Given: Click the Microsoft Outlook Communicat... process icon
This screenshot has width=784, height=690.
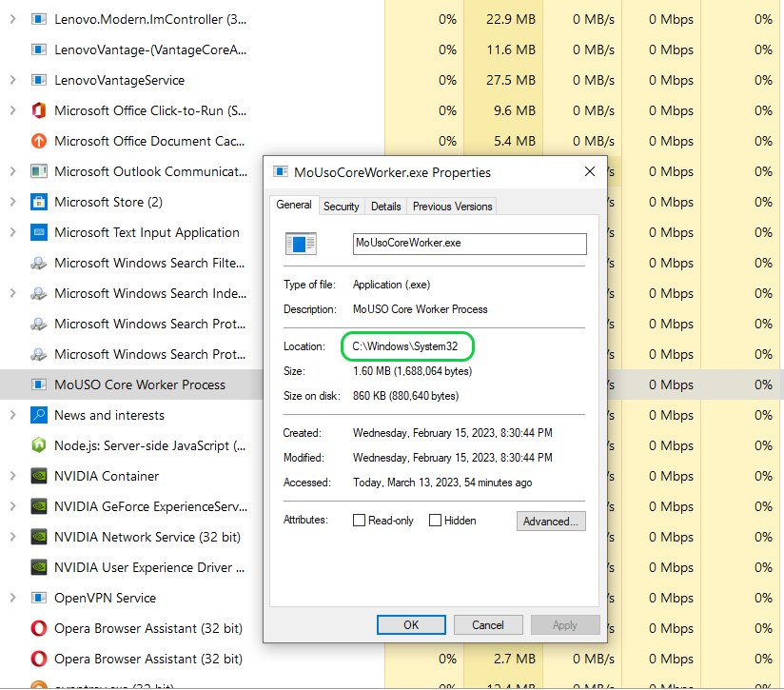Looking at the screenshot, I should coord(38,171).
